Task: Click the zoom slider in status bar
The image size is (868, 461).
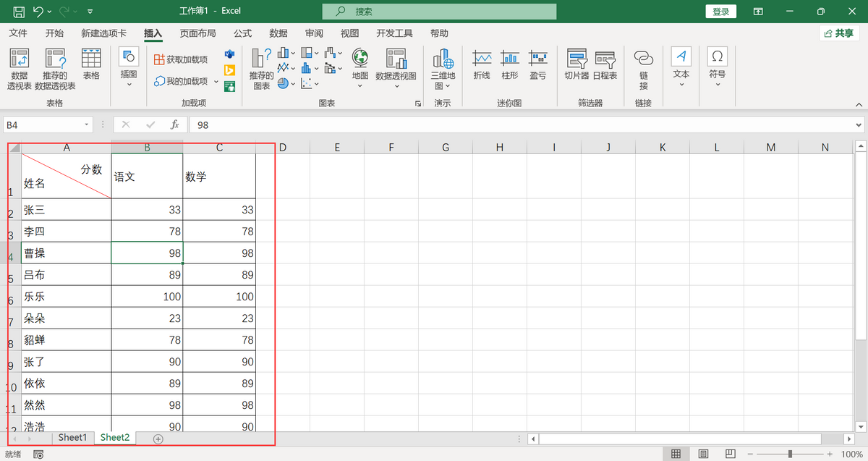Action: 790,454
